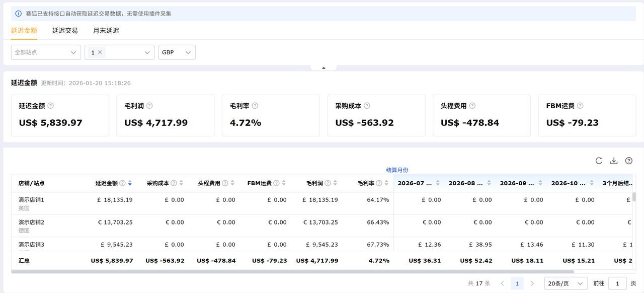The image size is (644, 293).
Task: Sort table by 采购成本 column
Action: (x=182, y=183)
